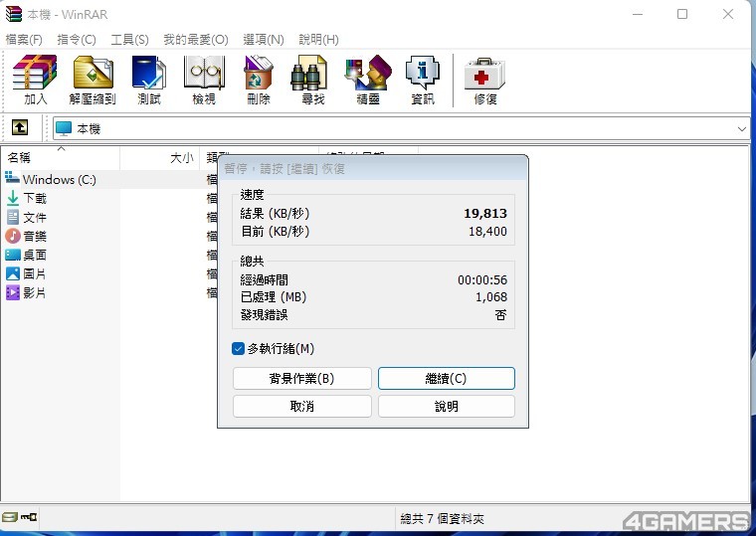Open the Commands (指令) menu
Screen dimensions: 756x536
tap(77, 40)
